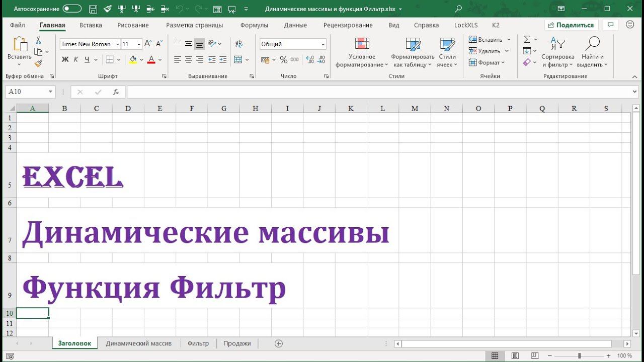This screenshot has width=644, height=362.
Task: Open the comments icon near Поделиться
Action: pyautogui.click(x=611, y=25)
